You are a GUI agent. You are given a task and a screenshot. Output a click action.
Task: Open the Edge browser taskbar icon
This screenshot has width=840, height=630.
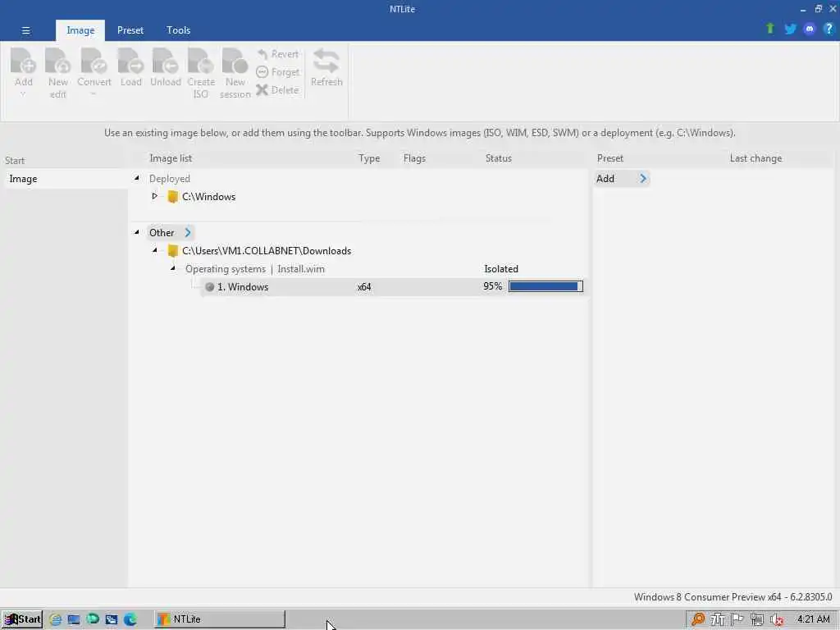pyautogui.click(x=130, y=620)
